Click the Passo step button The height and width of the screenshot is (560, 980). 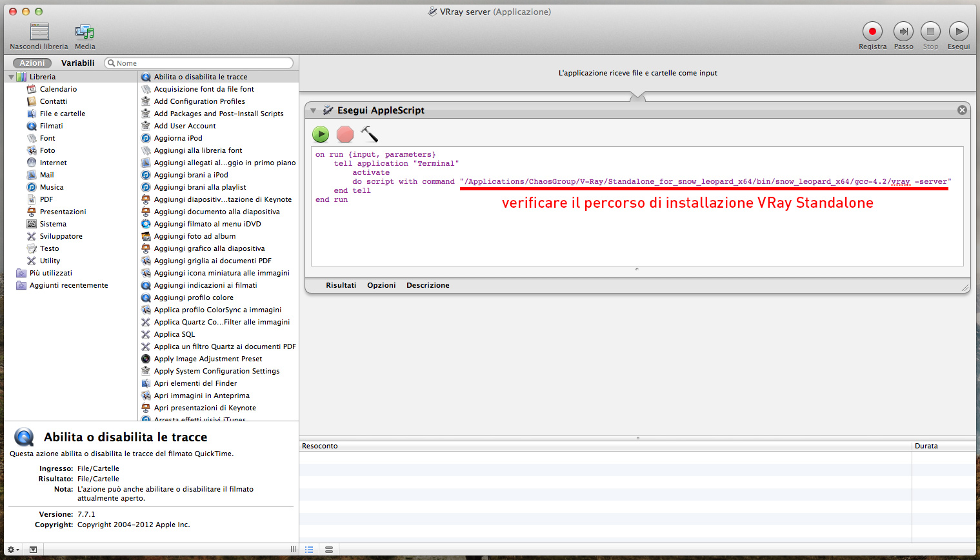[x=903, y=36]
